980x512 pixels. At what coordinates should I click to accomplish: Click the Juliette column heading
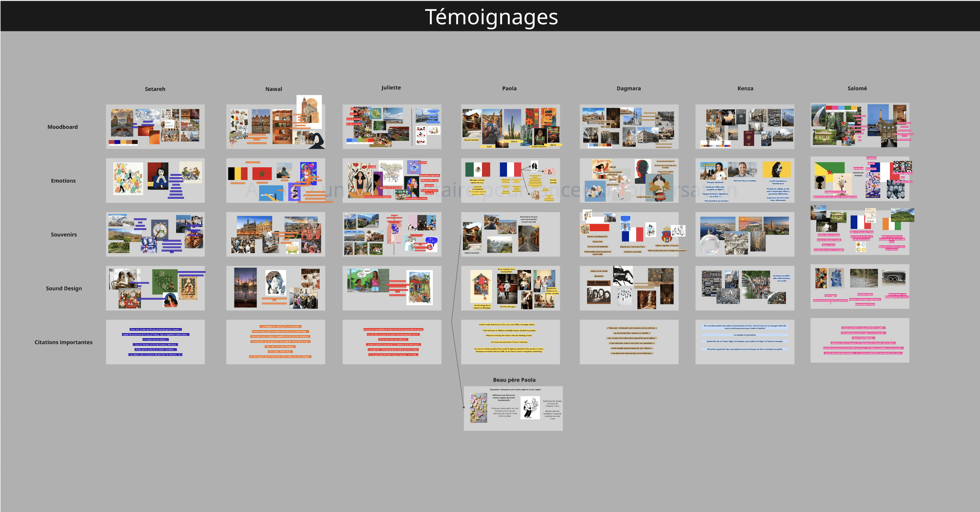click(x=391, y=87)
